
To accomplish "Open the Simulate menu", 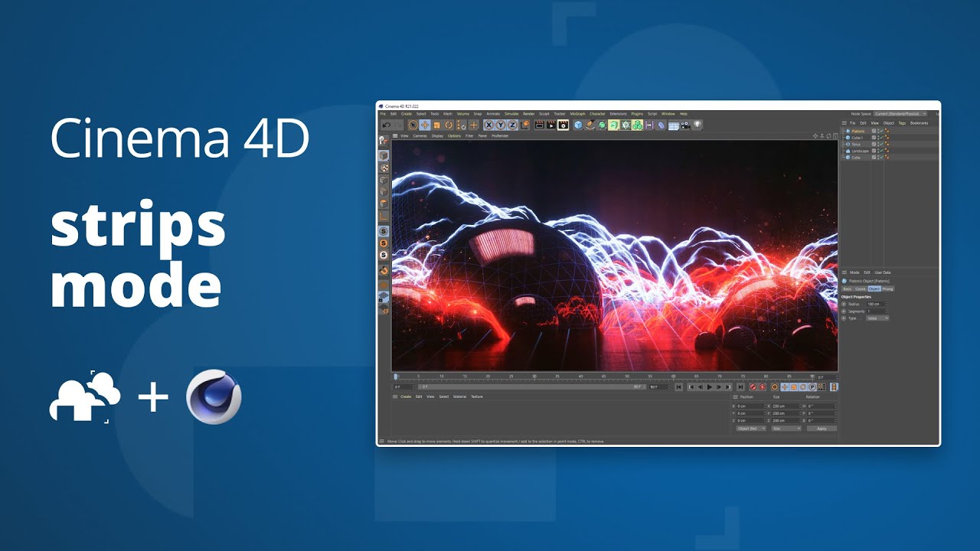I will tap(511, 114).
